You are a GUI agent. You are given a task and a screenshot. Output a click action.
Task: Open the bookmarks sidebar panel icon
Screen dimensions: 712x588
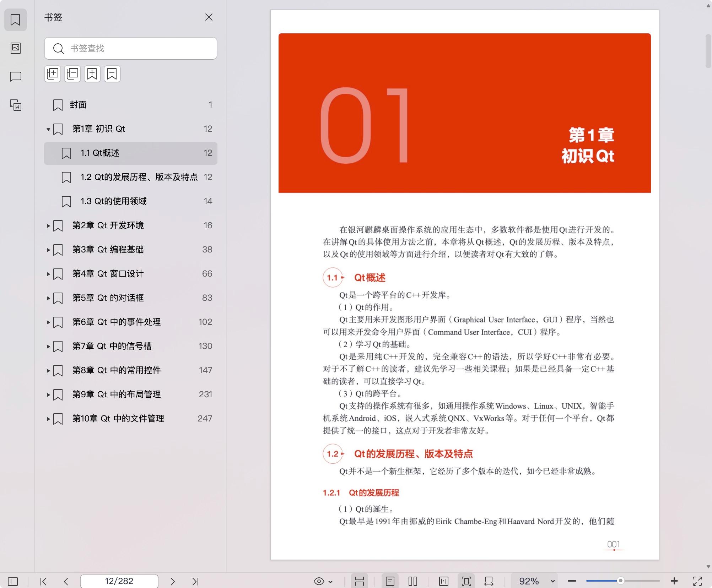[x=15, y=20]
